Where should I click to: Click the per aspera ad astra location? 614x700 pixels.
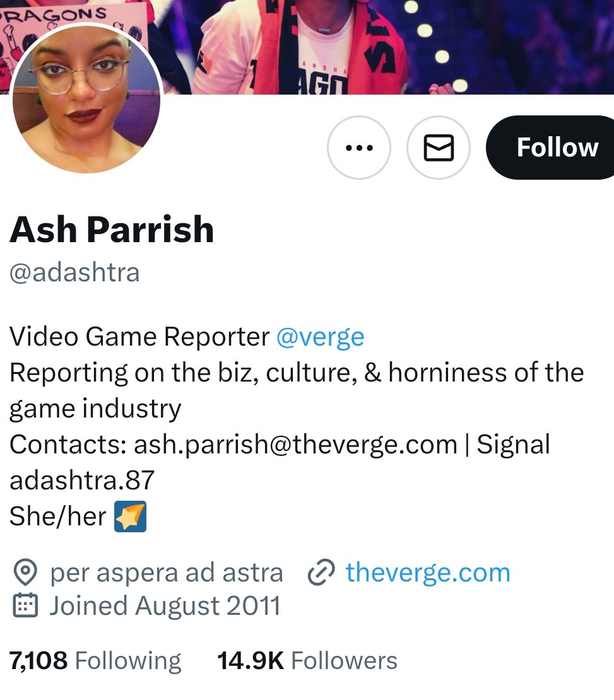tap(167, 573)
